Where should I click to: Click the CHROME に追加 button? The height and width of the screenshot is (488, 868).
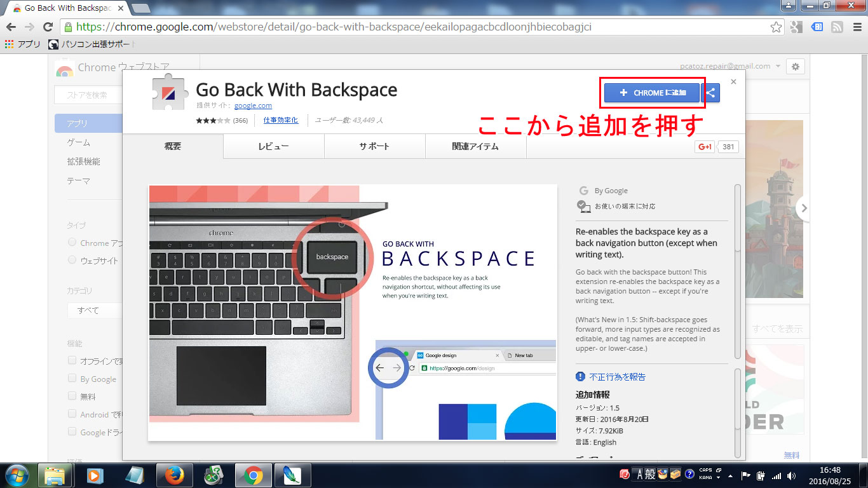pos(652,93)
